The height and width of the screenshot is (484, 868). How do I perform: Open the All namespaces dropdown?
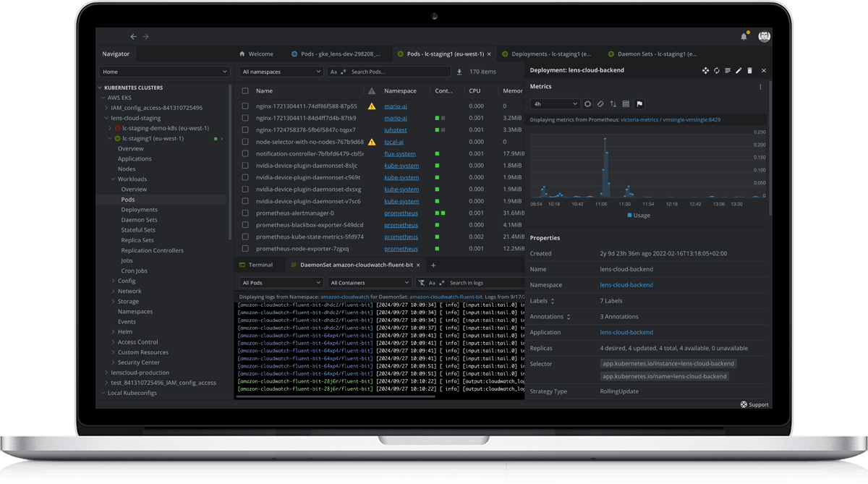(x=281, y=72)
